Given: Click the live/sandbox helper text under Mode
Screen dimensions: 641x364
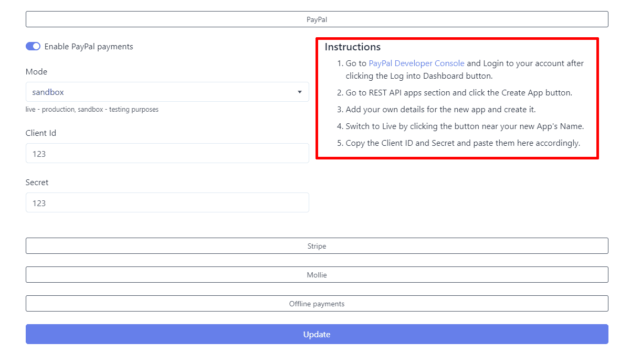Looking at the screenshot, I should point(92,110).
